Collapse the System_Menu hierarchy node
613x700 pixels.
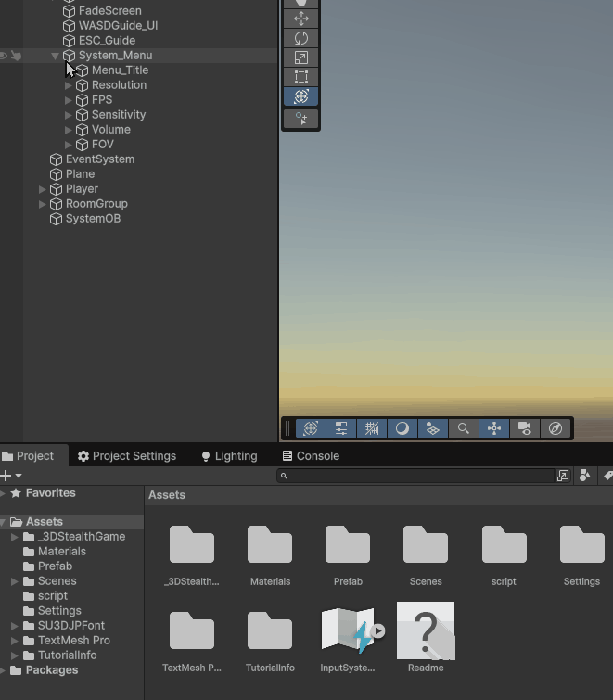coord(55,56)
